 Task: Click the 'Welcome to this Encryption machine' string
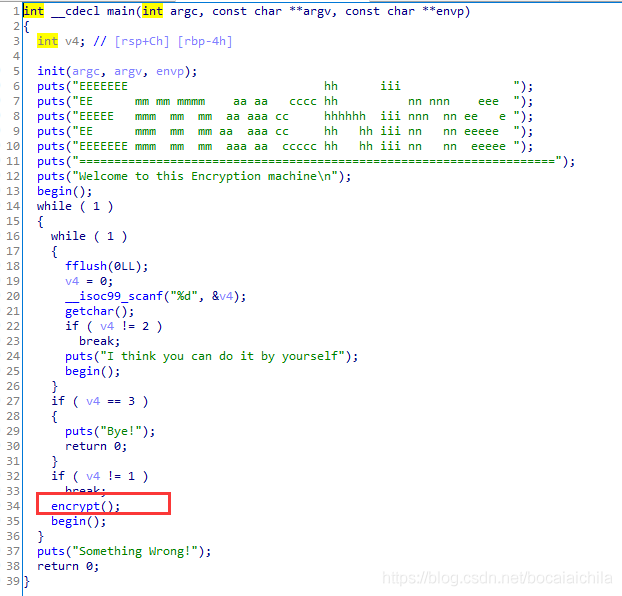tap(205, 176)
